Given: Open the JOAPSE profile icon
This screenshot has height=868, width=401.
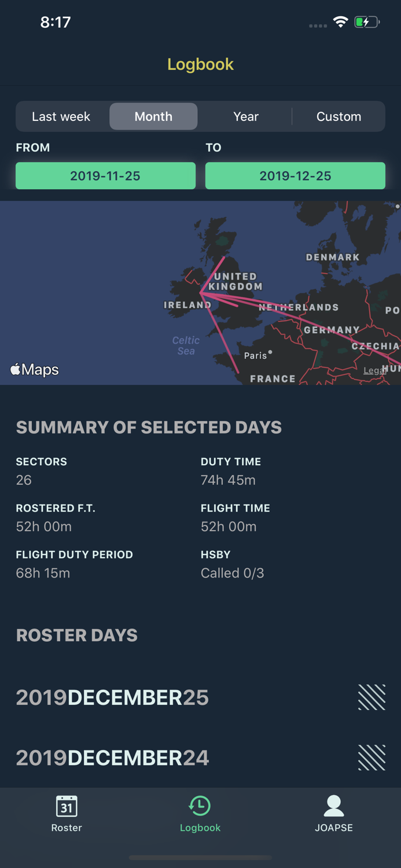Looking at the screenshot, I should [x=334, y=806].
